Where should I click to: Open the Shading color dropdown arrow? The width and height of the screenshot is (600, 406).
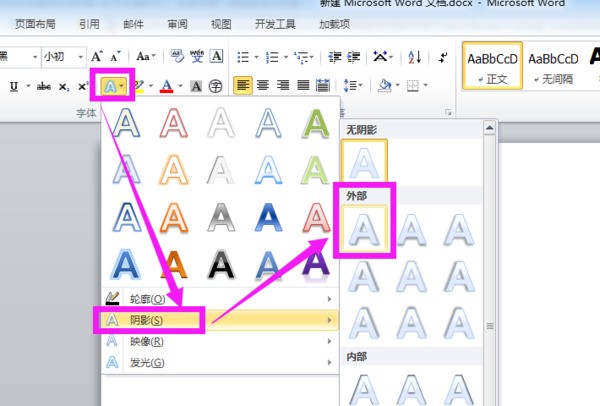coord(397,85)
